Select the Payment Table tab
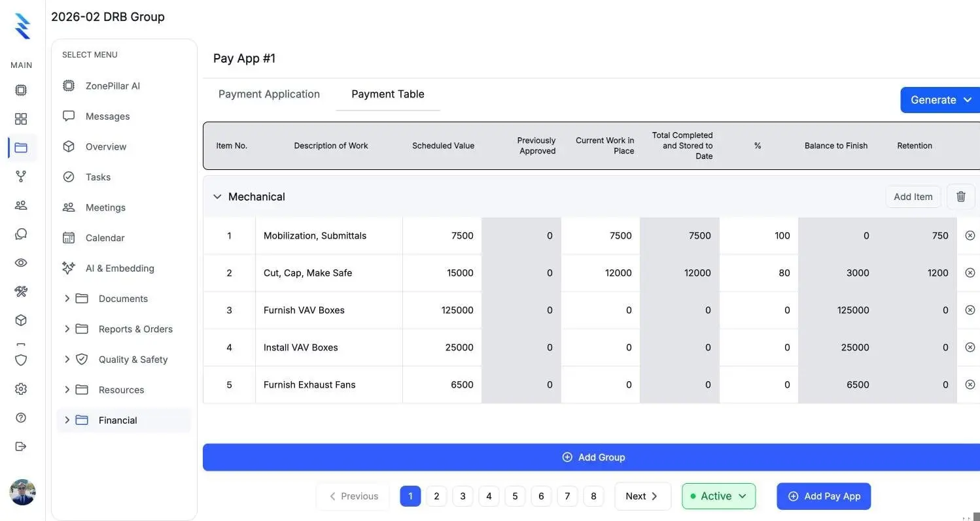Screen dimensions: 980x521 point(388,94)
